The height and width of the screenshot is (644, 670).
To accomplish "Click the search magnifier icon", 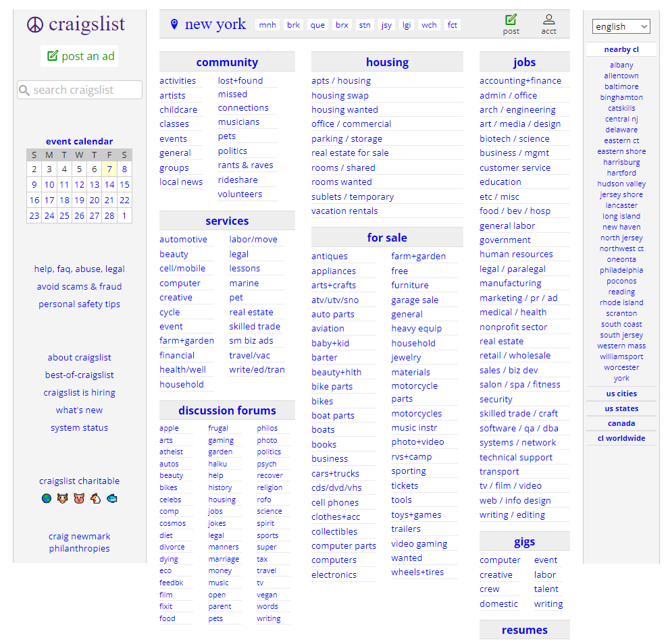I will point(24,90).
